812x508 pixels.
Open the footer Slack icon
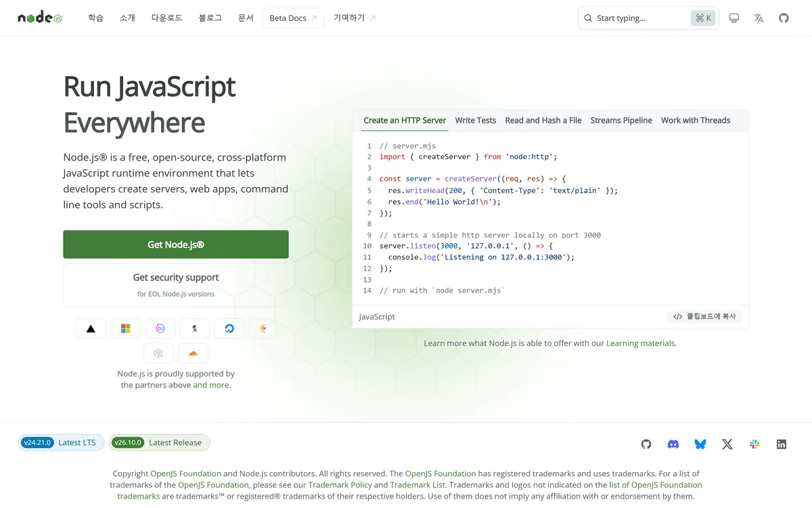[754, 444]
